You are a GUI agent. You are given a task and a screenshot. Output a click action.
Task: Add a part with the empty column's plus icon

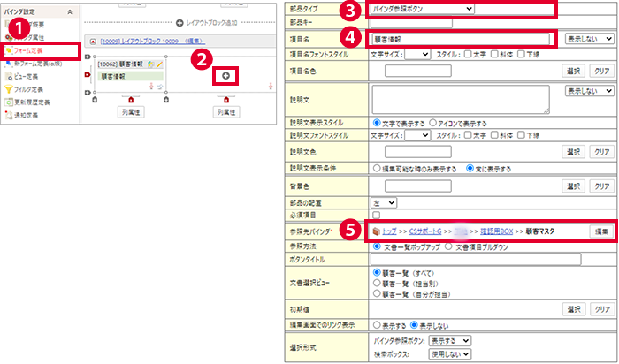tap(225, 76)
